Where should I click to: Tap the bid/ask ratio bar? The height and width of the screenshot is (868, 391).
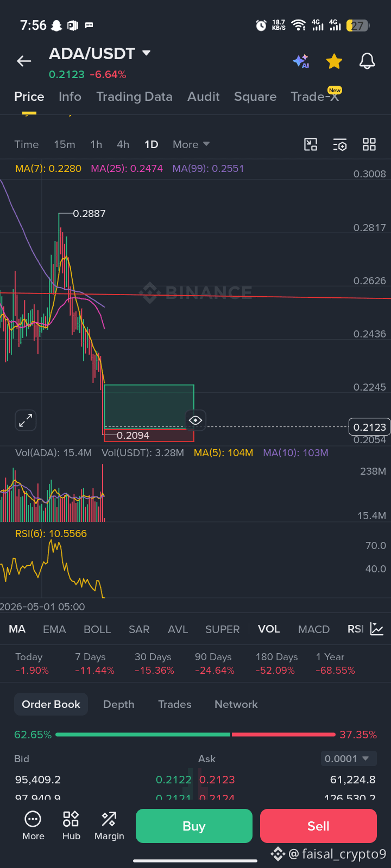[x=195, y=735]
